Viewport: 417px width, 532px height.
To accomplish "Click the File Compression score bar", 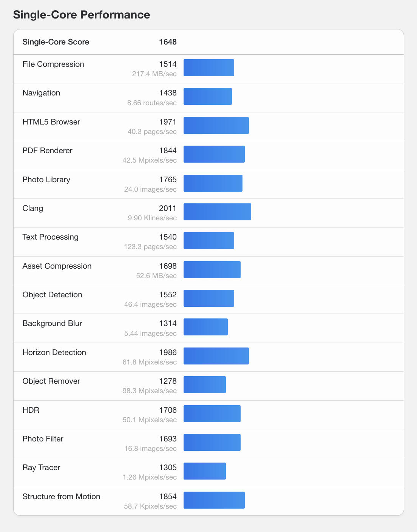I will tap(208, 68).
